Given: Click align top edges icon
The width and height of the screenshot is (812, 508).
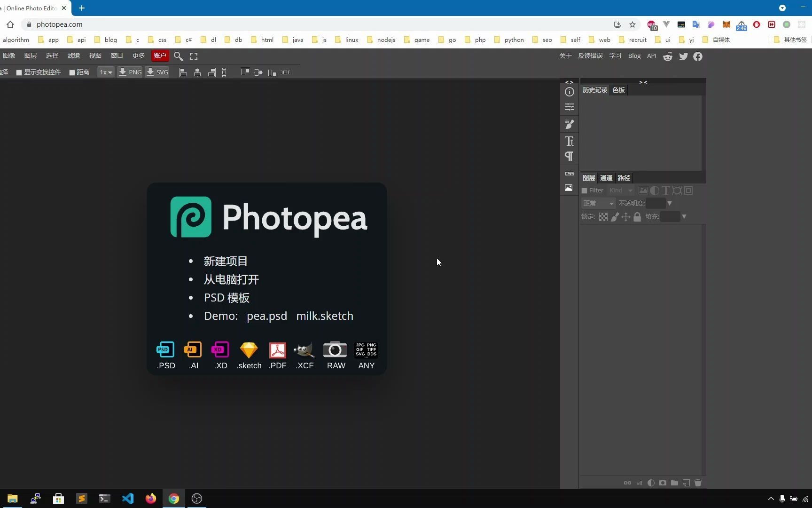Looking at the screenshot, I should [x=245, y=72].
